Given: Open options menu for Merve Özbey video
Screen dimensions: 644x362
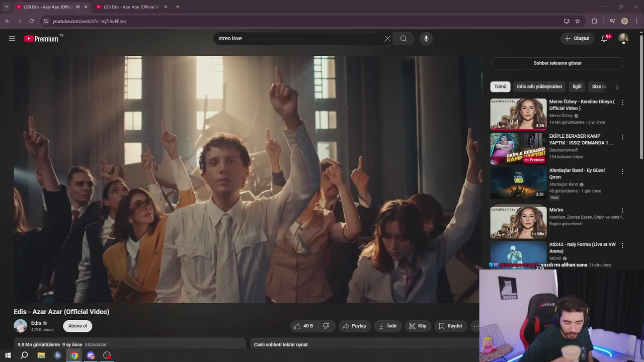Looking at the screenshot, I should click(622, 103).
